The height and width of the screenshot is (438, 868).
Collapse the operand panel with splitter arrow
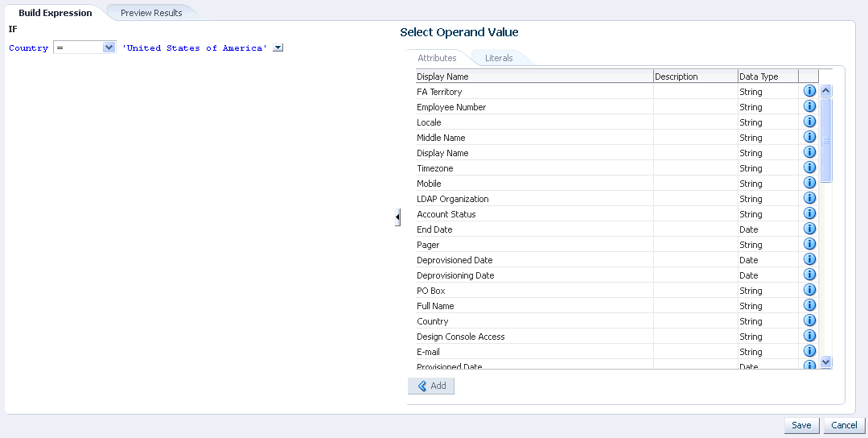click(397, 217)
